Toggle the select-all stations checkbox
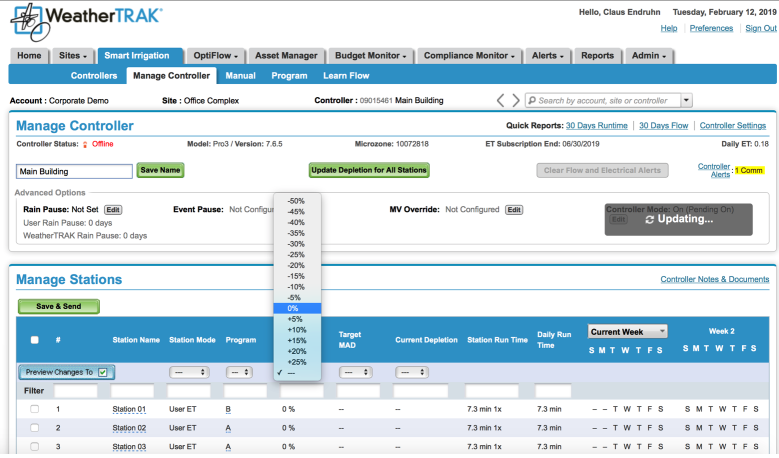This screenshot has height=458, width=779. point(34,340)
